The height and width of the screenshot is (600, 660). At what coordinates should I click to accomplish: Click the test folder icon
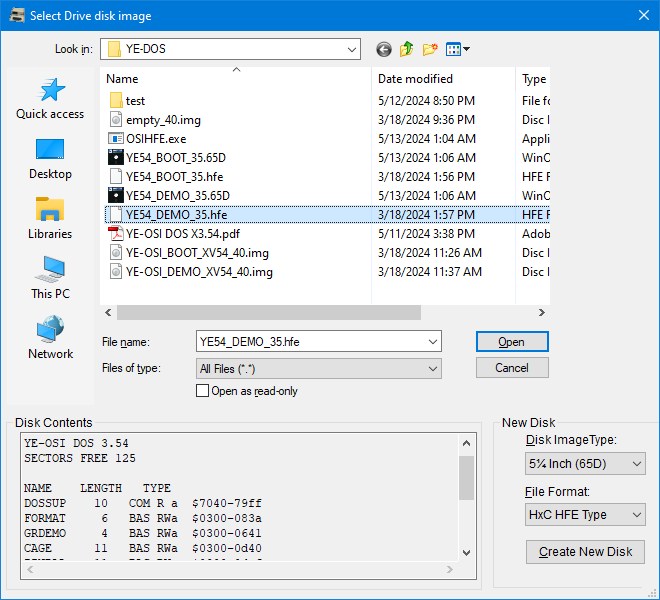116,101
